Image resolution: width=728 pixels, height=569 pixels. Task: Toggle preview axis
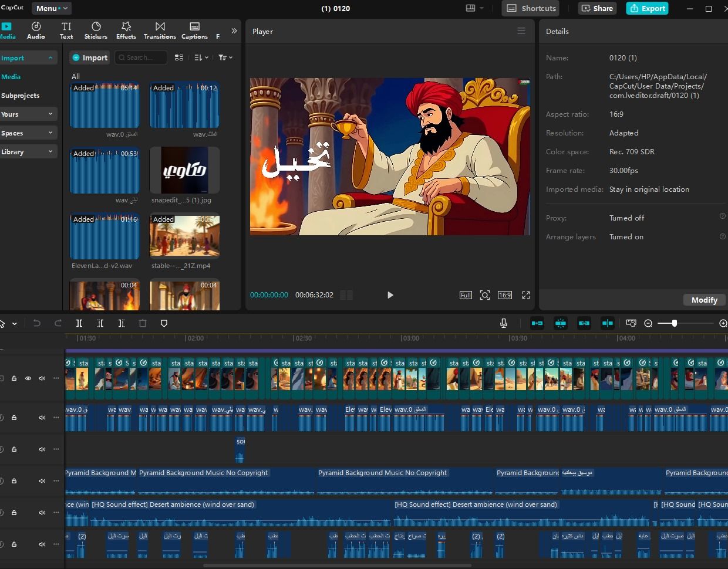(x=608, y=323)
